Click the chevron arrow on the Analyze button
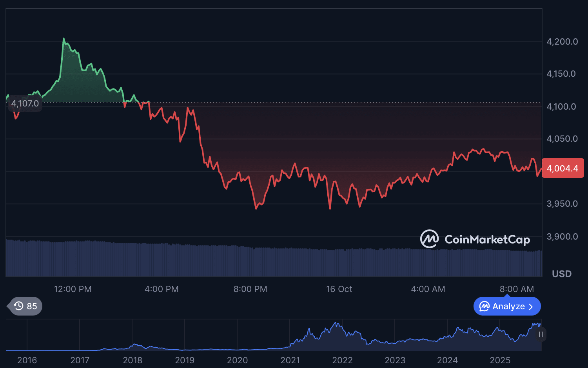 [x=531, y=307]
